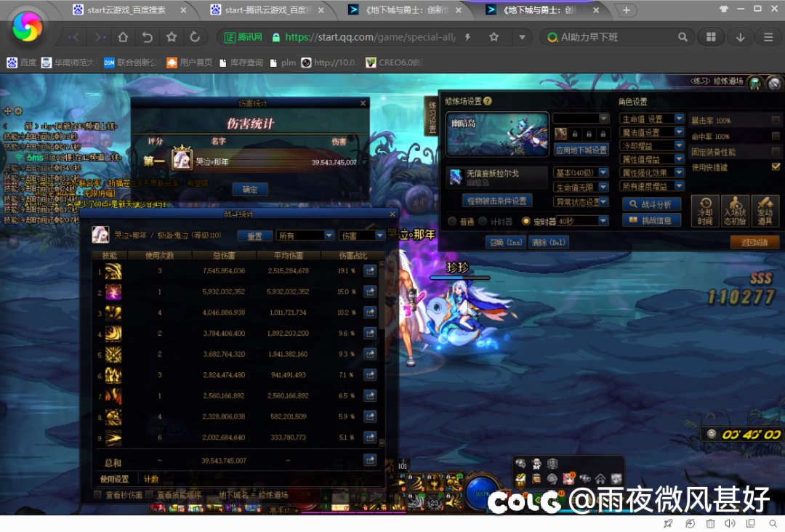Bookmark the page using the toolbar star
785x532 pixels.
172,37
